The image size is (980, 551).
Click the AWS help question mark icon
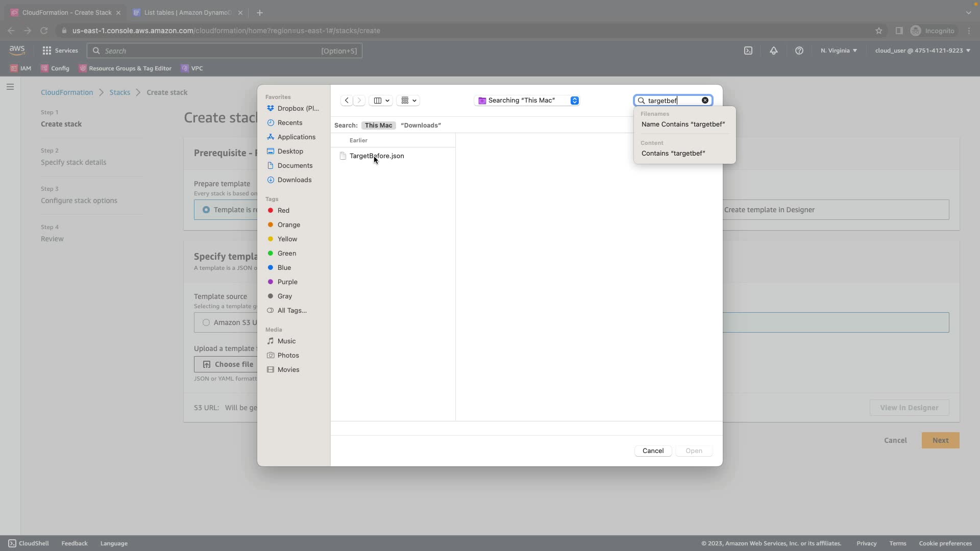(x=799, y=51)
